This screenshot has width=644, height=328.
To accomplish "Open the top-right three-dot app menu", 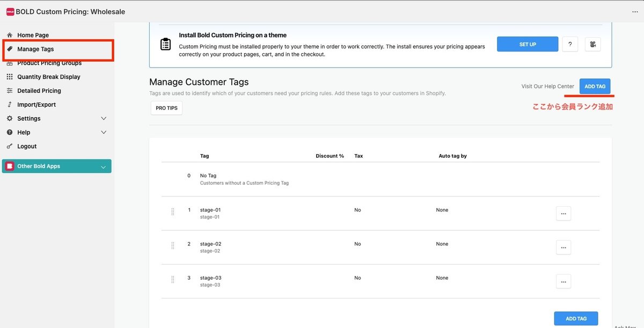I will pyautogui.click(x=635, y=11).
